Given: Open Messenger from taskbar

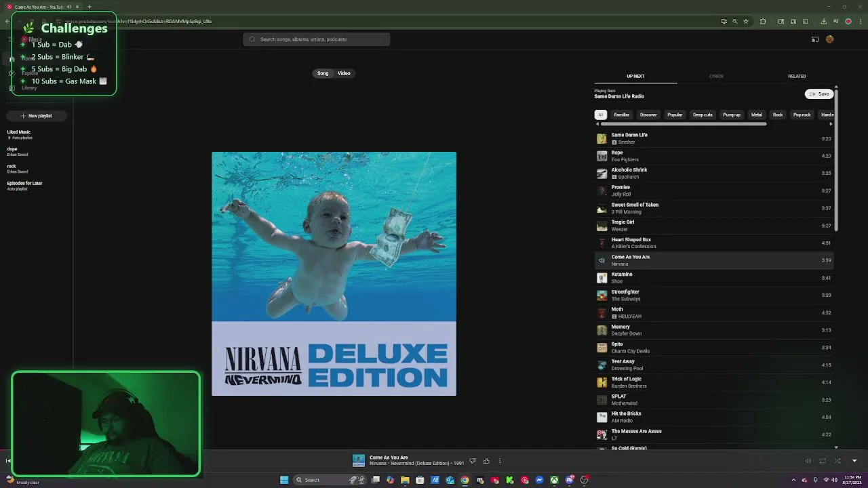Looking at the screenshot, I should (x=539, y=480).
